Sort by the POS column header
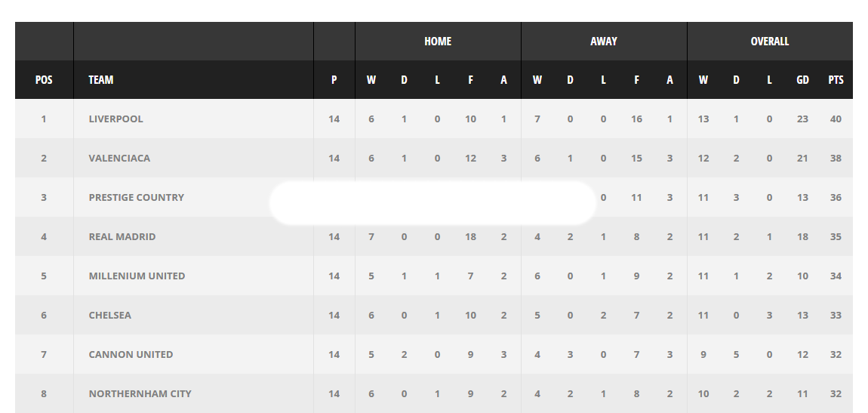This screenshot has width=868, height=413. [x=44, y=79]
